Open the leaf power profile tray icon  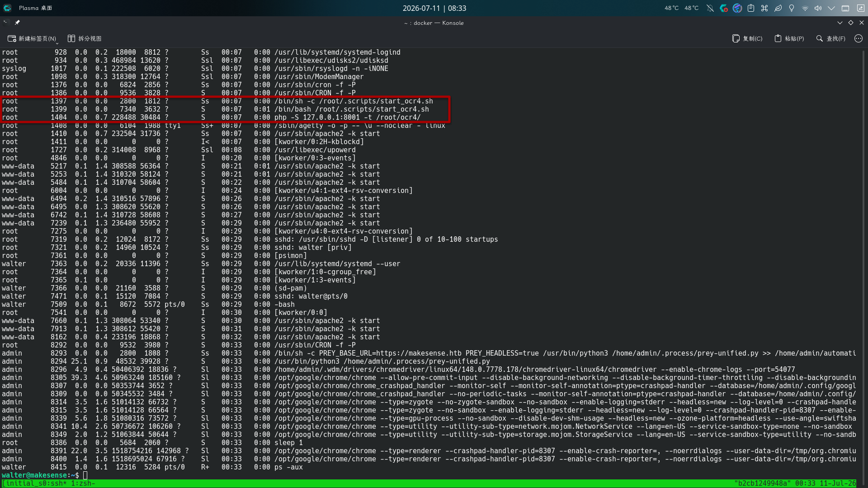pyautogui.click(x=778, y=8)
